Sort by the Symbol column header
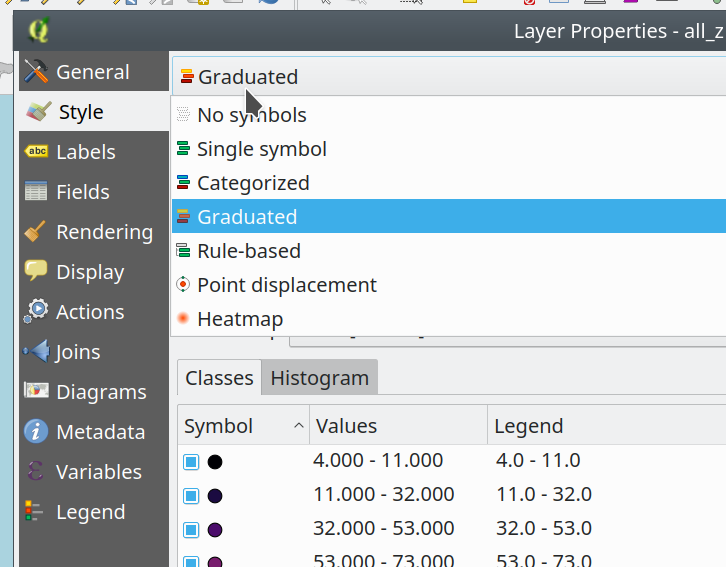The height and width of the screenshot is (567, 726). click(x=244, y=425)
